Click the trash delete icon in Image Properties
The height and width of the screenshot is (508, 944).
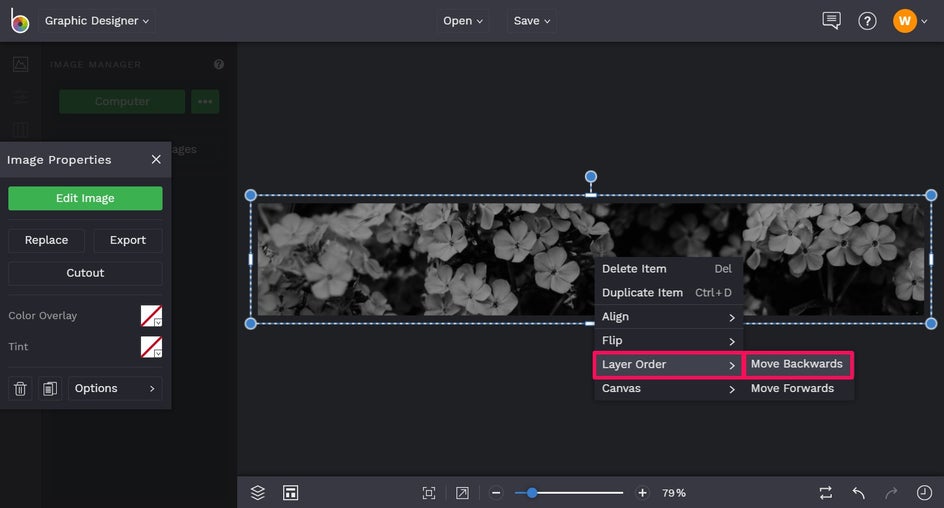pos(20,388)
